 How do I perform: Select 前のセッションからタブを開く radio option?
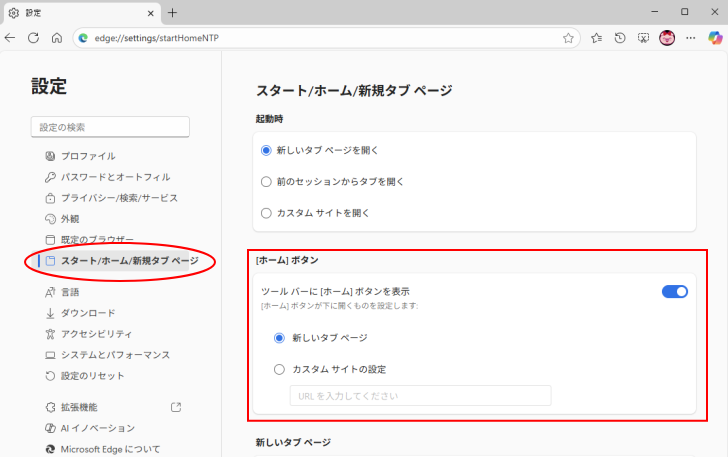click(266, 182)
